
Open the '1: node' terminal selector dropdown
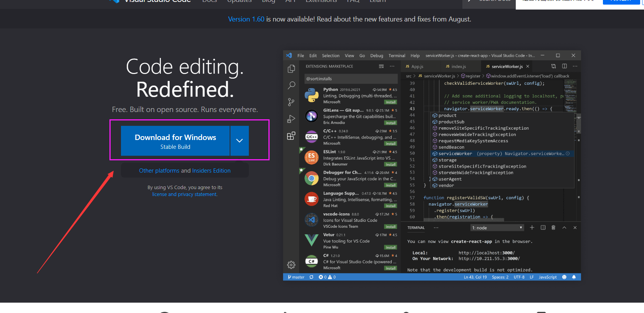497,228
